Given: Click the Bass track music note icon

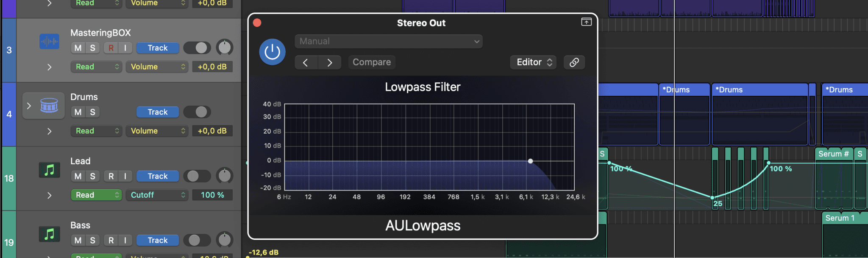Looking at the screenshot, I should click(x=49, y=234).
